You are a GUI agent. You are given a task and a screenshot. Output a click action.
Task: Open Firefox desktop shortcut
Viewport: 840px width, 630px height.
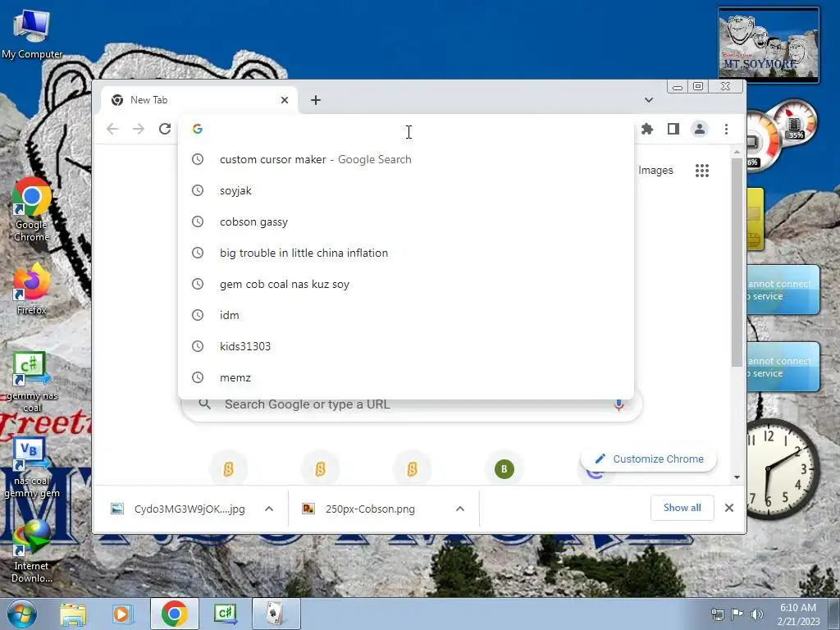(32, 290)
